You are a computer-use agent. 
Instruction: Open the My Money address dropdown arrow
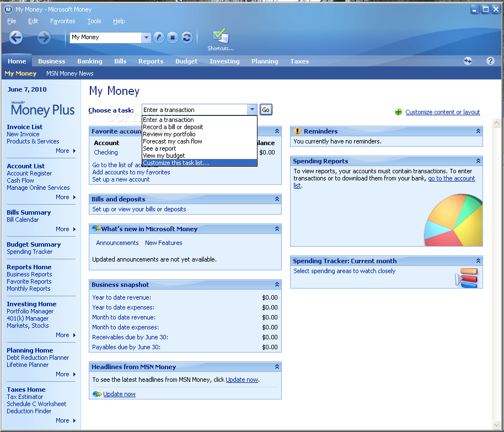[146, 38]
